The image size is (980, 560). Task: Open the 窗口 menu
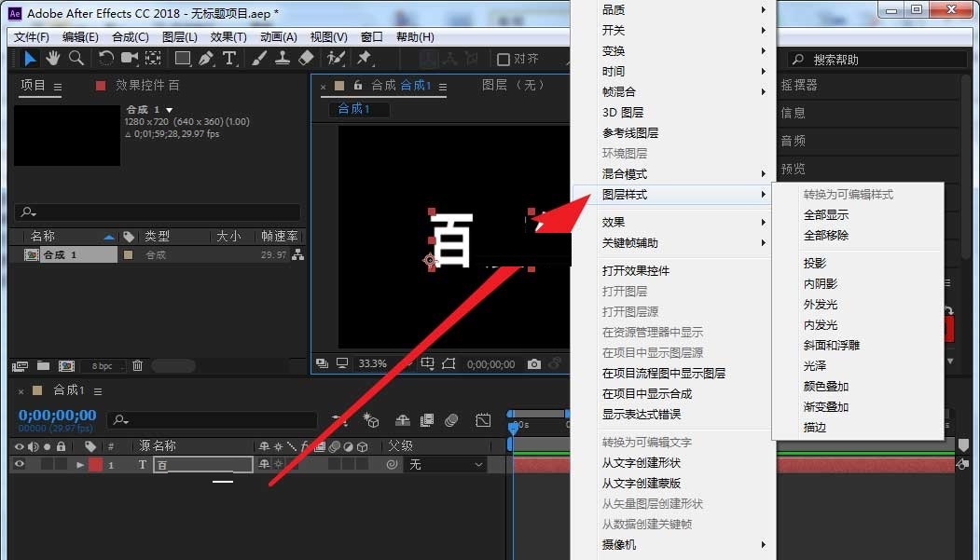[x=370, y=36]
